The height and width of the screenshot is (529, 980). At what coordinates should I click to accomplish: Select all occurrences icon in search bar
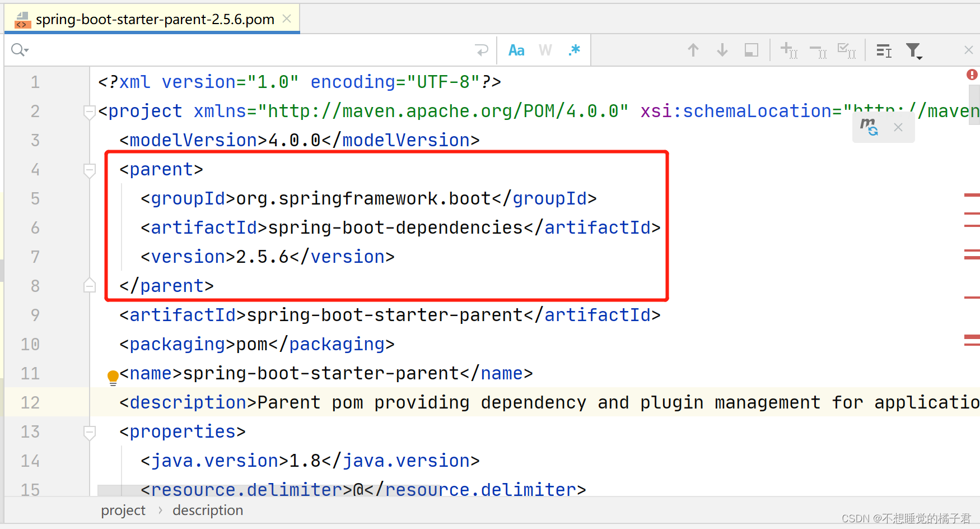point(846,50)
